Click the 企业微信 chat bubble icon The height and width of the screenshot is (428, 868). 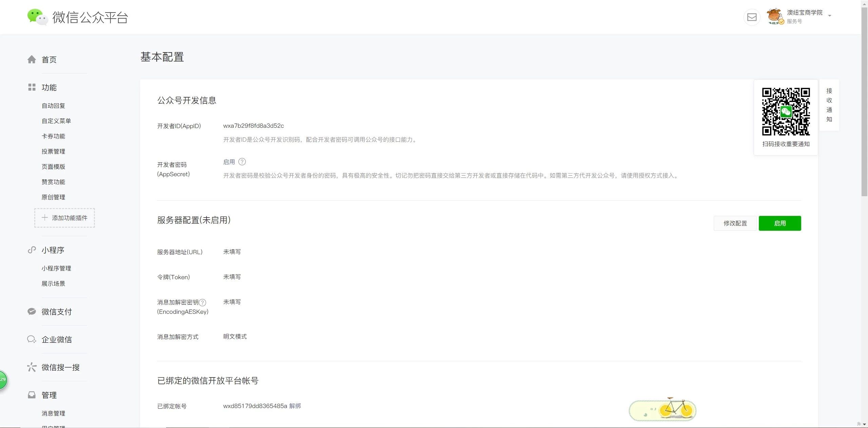point(32,339)
